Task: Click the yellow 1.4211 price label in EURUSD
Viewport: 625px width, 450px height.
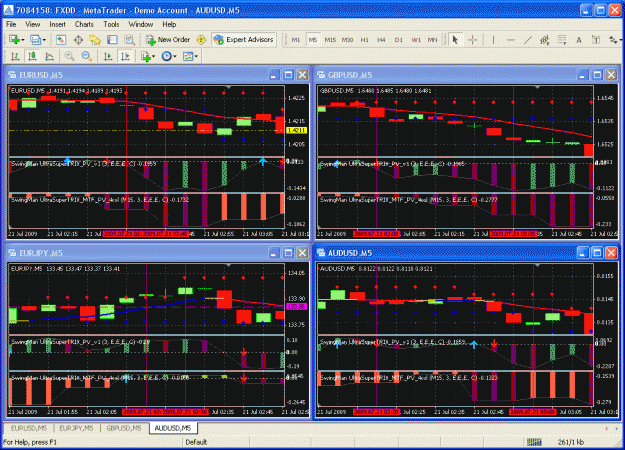Action: (x=297, y=130)
